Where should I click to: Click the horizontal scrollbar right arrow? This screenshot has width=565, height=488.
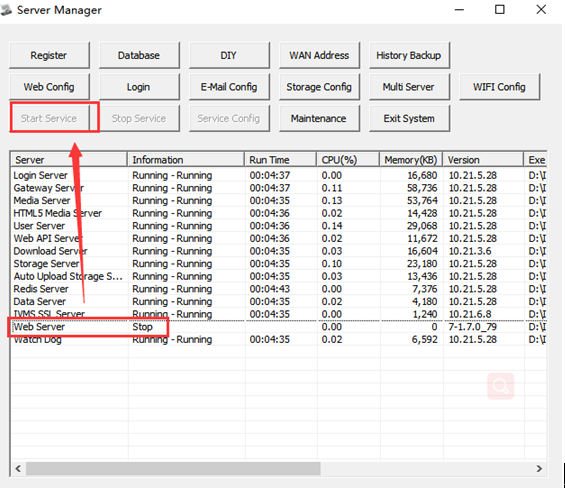[539, 469]
